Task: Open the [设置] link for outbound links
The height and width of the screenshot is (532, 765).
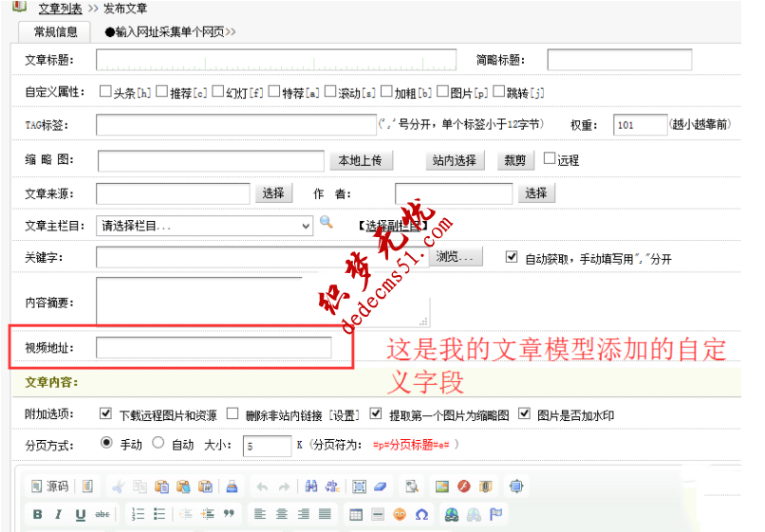Action: click(x=344, y=415)
